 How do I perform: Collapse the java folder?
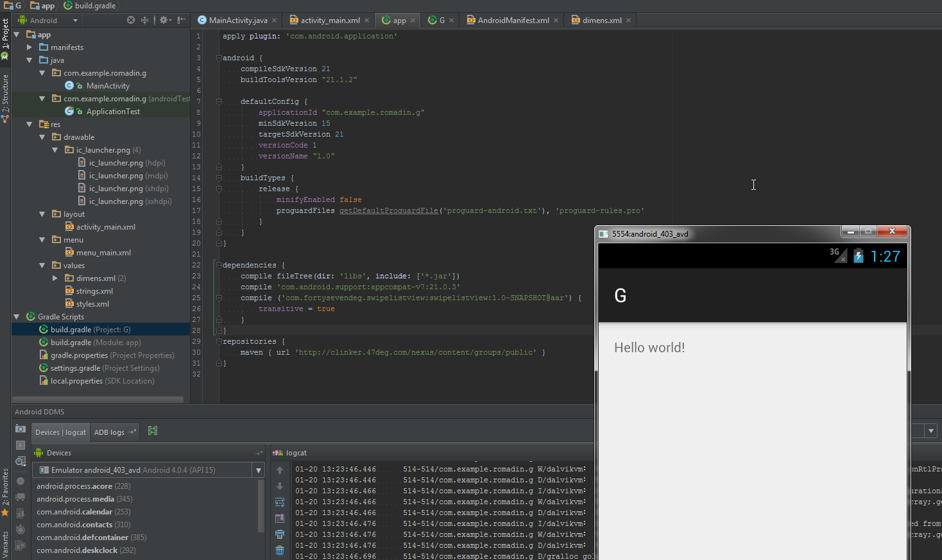pyautogui.click(x=30, y=60)
